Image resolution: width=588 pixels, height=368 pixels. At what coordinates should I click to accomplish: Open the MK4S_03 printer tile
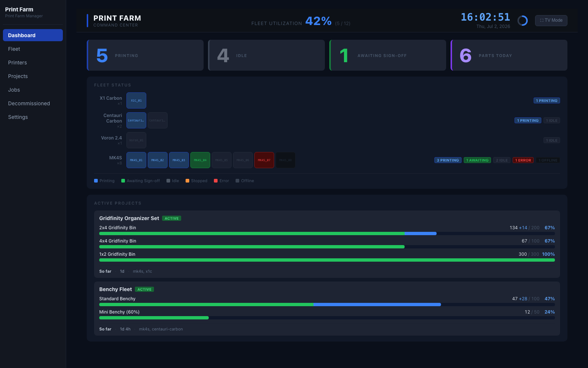pos(179,160)
